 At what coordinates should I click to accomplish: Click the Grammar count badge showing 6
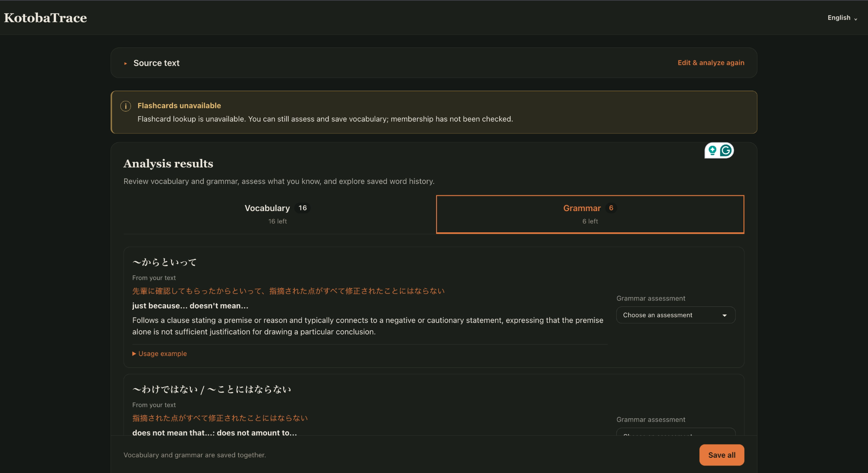click(x=611, y=208)
